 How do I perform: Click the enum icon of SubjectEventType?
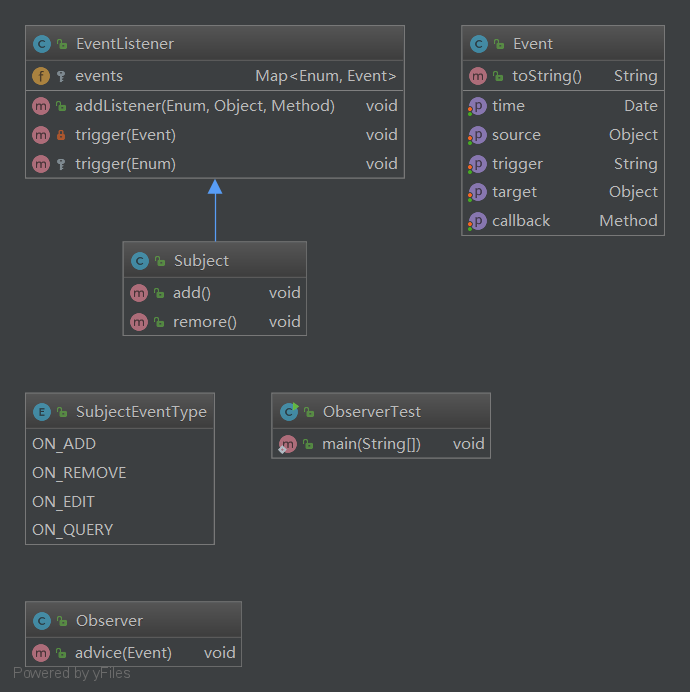[41, 412]
